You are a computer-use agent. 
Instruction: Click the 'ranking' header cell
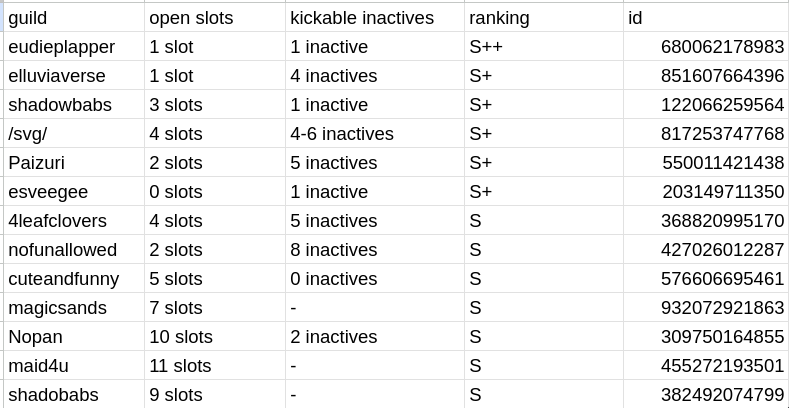543,18
